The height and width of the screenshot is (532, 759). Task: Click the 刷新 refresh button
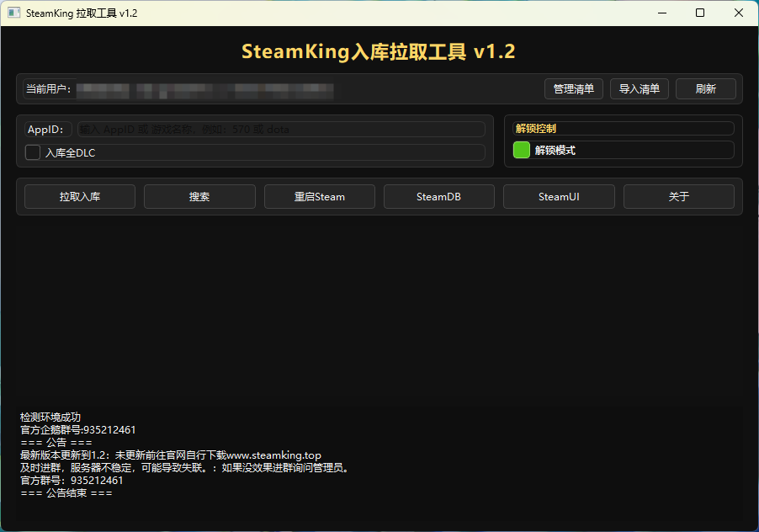[x=705, y=88]
